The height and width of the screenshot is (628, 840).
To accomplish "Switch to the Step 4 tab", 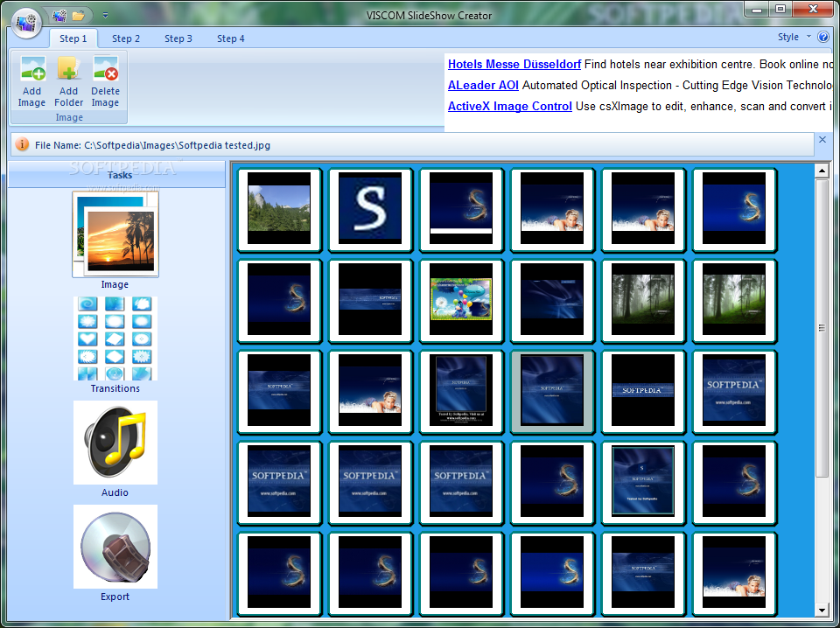I will pos(230,38).
